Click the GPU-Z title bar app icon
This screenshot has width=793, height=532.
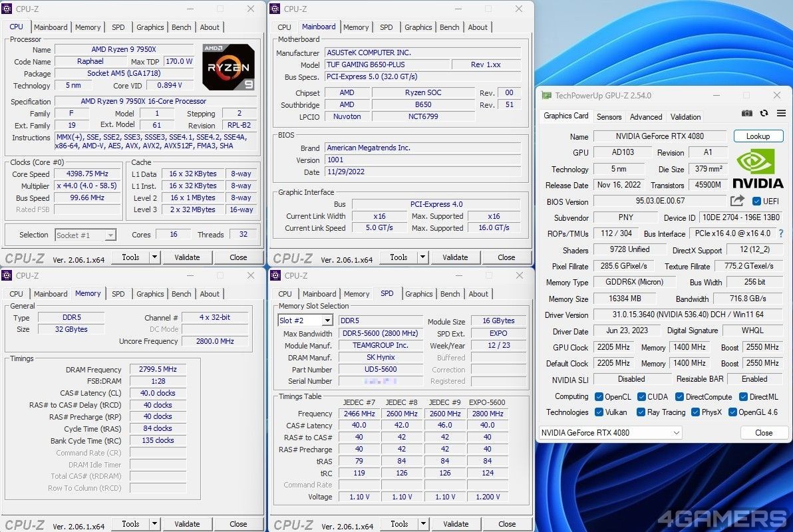click(x=546, y=95)
